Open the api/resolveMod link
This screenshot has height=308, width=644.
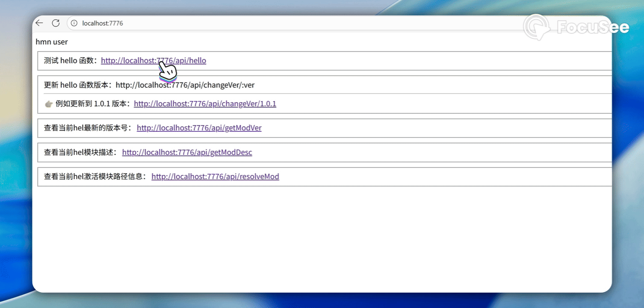215,177
